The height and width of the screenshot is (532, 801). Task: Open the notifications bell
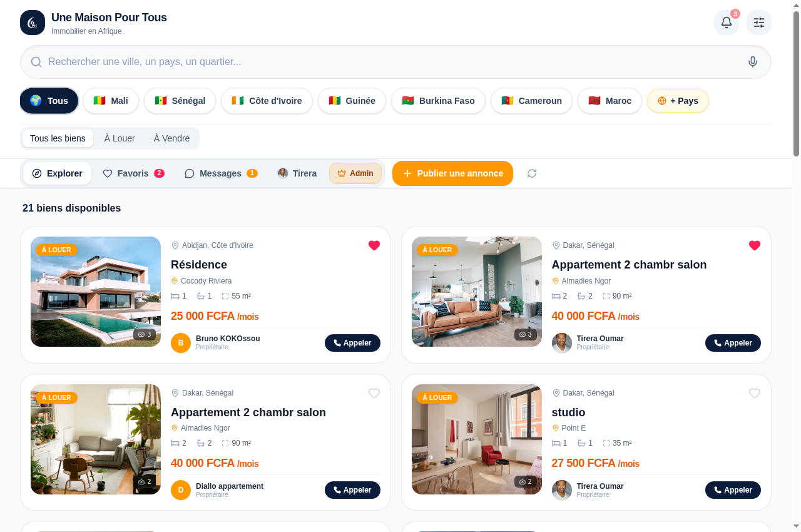coord(727,23)
